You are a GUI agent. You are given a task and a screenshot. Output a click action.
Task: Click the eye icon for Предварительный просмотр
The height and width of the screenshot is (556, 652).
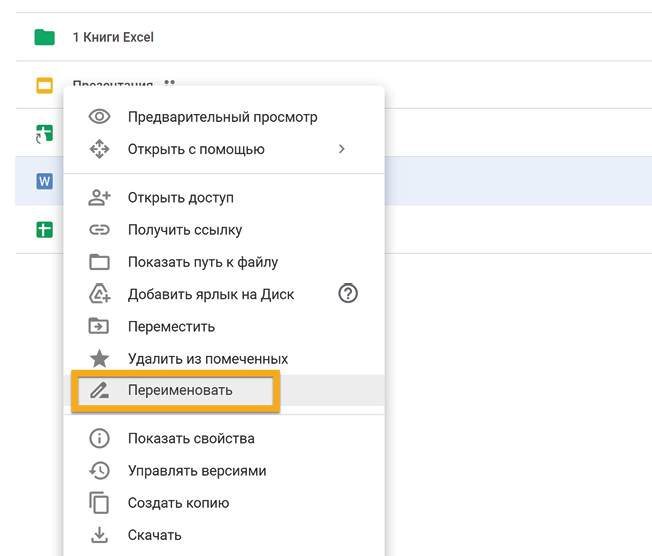coord(99,117)
